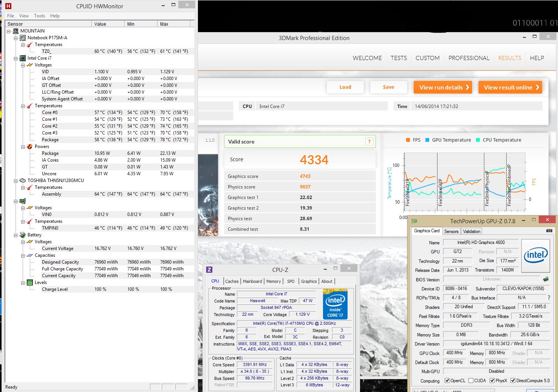The image size is (558, 392).
Task: Click the BIOS save chip icon in GPU-Z
Action: coord(546,279)
